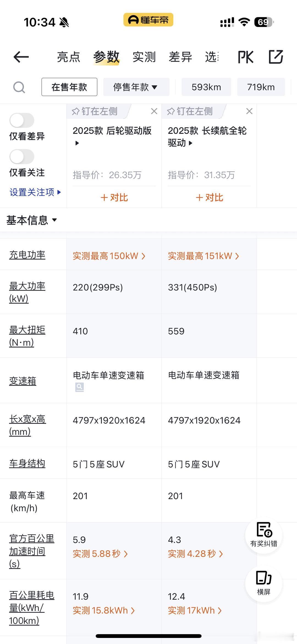The image size is (297, 644).
Task: Remove the 长续航全轮驱动 column
Action: [x=249, y=111]
